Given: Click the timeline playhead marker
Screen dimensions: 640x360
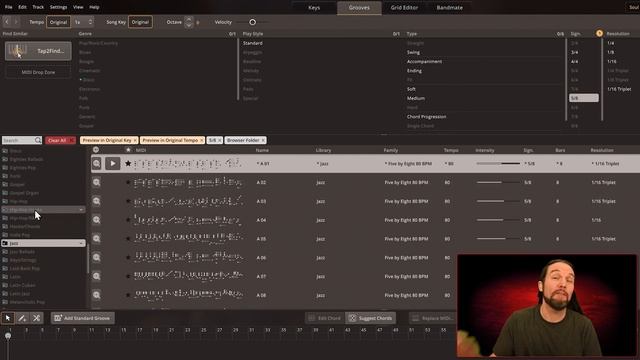Looking at the screenshot, I should 8,336.
